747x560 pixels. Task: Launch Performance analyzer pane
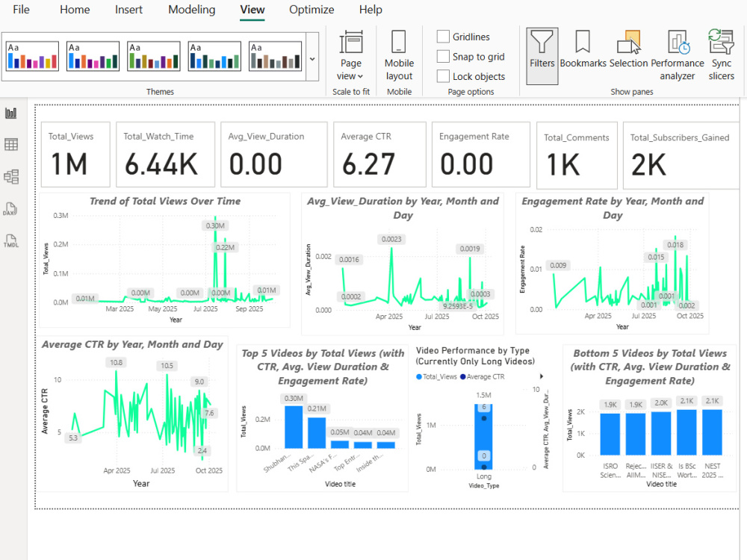point(677,55)
